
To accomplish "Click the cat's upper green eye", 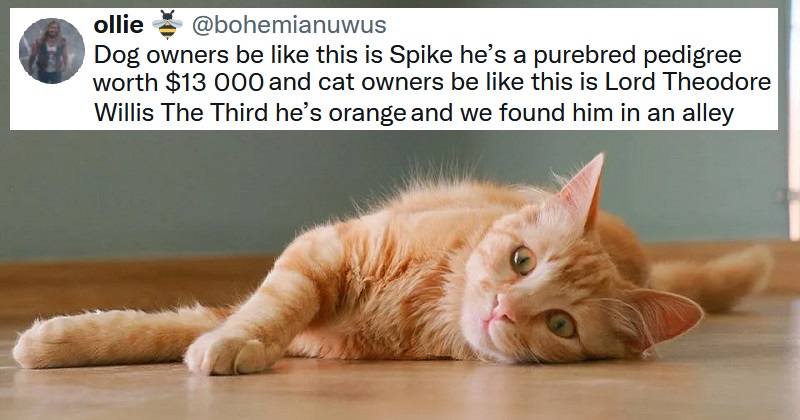I will (523, 260).
